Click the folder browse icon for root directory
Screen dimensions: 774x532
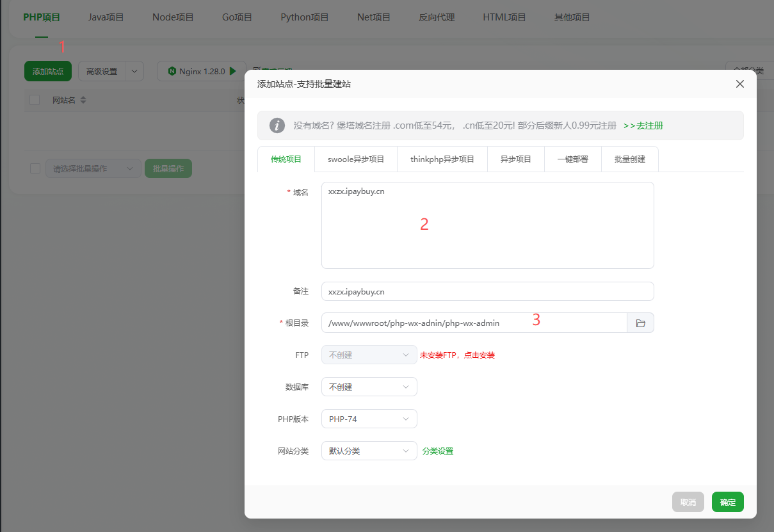coord(640,323)
